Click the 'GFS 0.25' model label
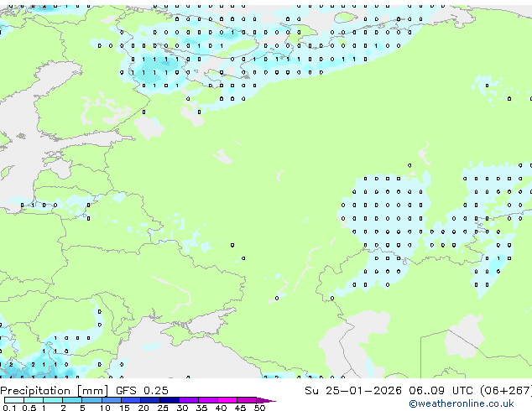Screen dimensions: 532x411 tap(142, 391)
